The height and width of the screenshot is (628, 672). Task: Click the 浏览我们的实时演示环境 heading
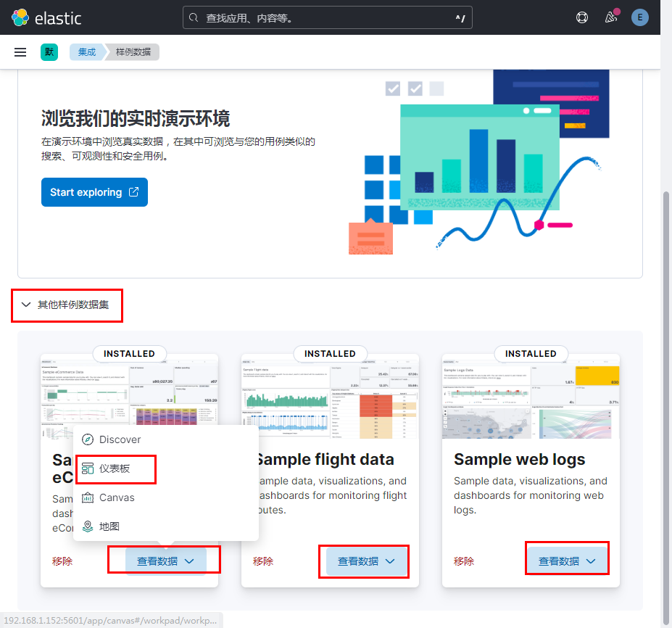pos(136,118)
